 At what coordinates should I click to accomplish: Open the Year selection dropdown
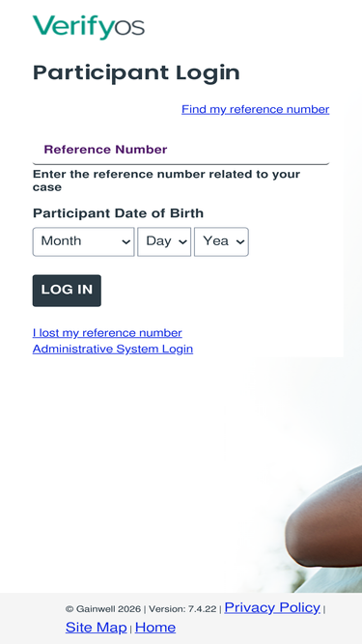click(221, 241)
